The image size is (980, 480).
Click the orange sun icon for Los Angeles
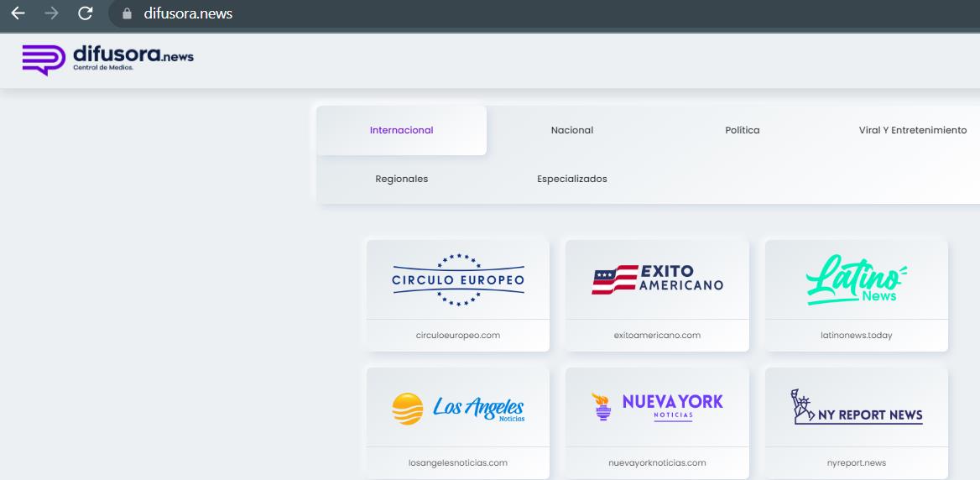tap(408, 409)
